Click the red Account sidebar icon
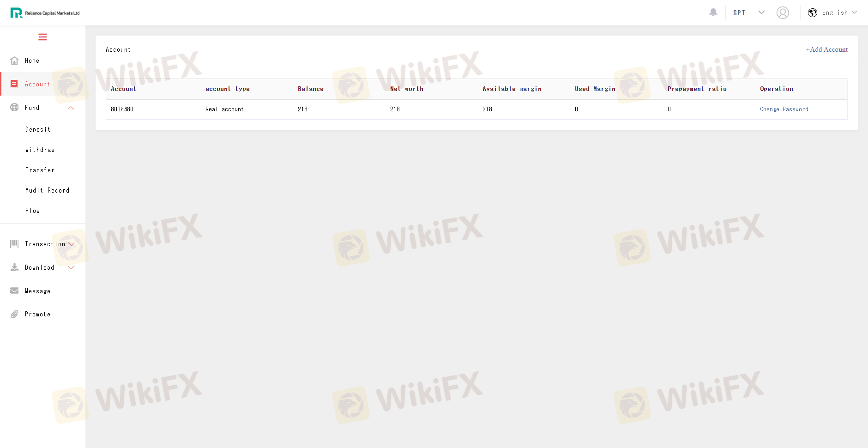Screen dimensions: 868x448 point(14,84)
